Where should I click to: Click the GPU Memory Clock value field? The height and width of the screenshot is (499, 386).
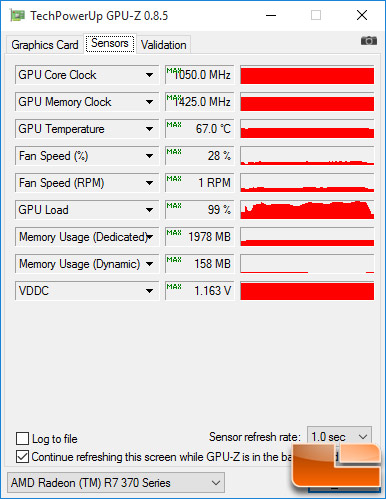coord(199,102)
